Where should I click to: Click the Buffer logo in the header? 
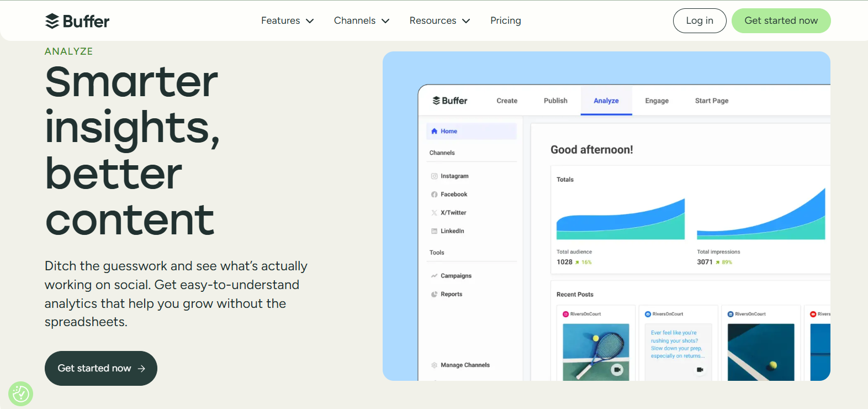tap(77, 21)
